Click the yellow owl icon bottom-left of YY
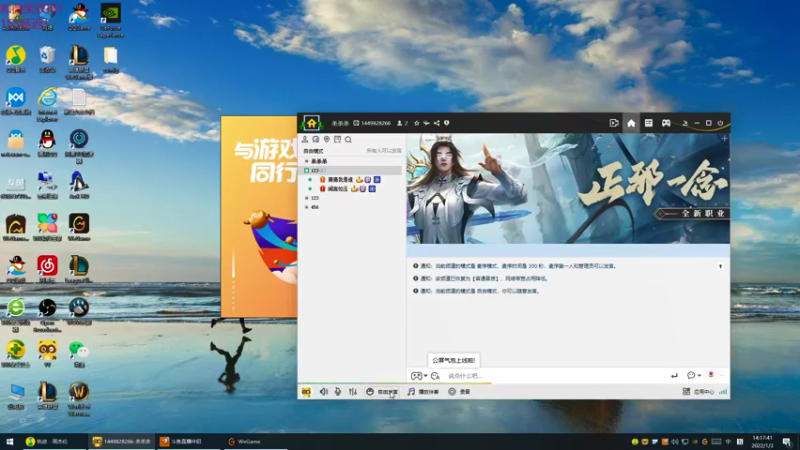800x450 pixels. point(306,392)
